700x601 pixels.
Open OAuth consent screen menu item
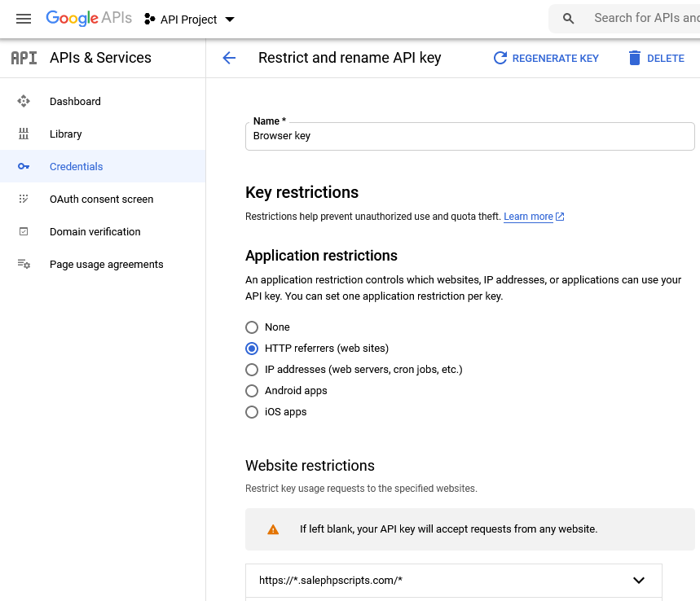[103, 199]
